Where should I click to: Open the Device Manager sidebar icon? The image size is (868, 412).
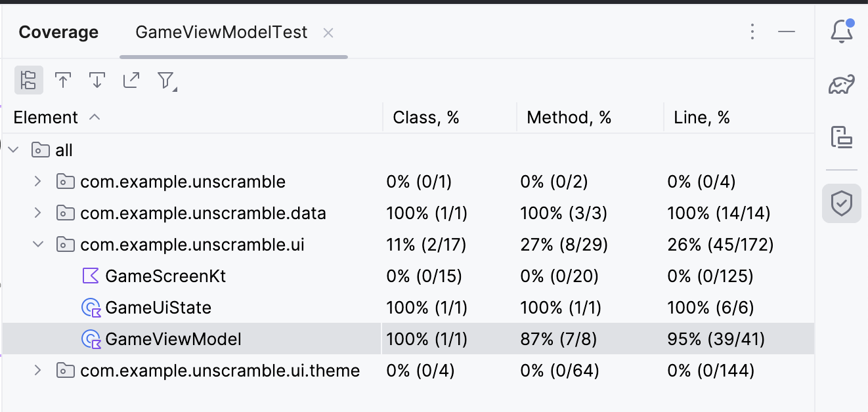(842, 136)
